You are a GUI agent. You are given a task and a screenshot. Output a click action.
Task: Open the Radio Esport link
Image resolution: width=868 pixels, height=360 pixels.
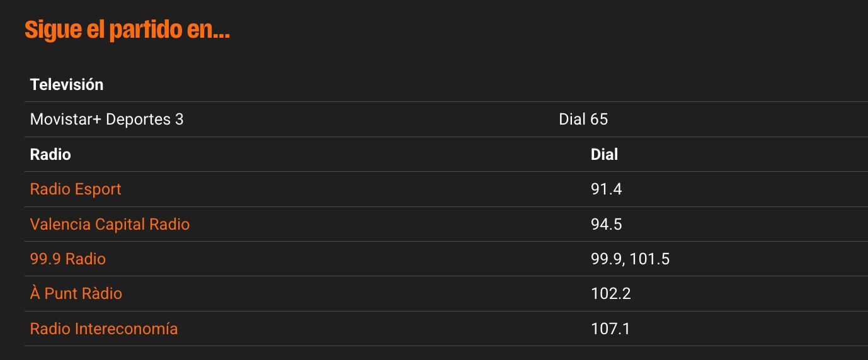point(76,189)
